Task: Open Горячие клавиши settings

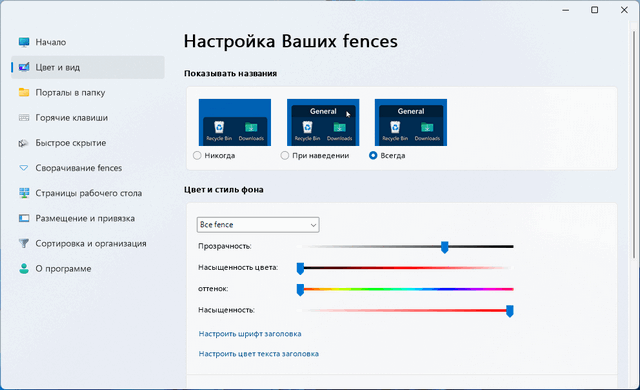Action: [x=88, y=118]
